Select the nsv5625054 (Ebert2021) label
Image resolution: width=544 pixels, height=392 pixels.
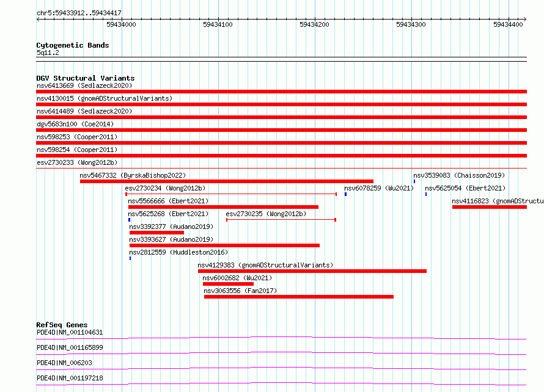(x=465, y=188)
